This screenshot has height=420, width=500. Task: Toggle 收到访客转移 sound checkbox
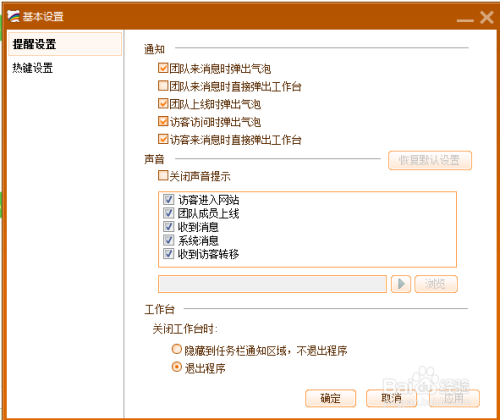168,254
